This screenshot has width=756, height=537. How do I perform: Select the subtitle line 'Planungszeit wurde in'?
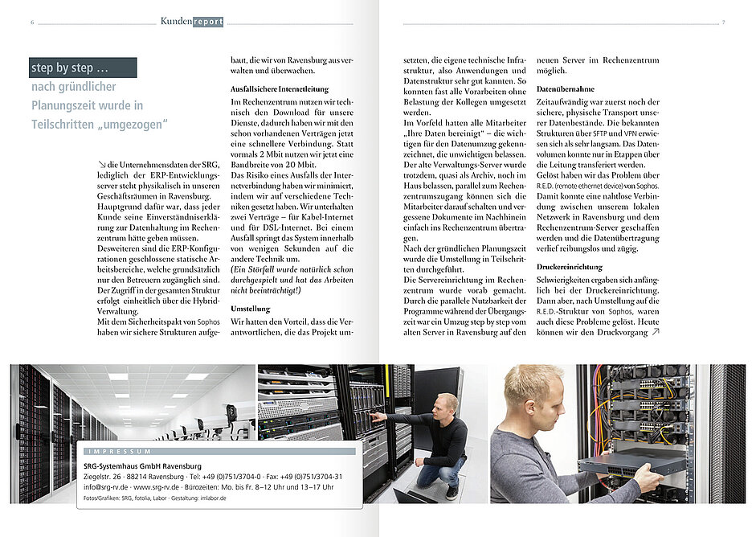click(x=88, y=105)
